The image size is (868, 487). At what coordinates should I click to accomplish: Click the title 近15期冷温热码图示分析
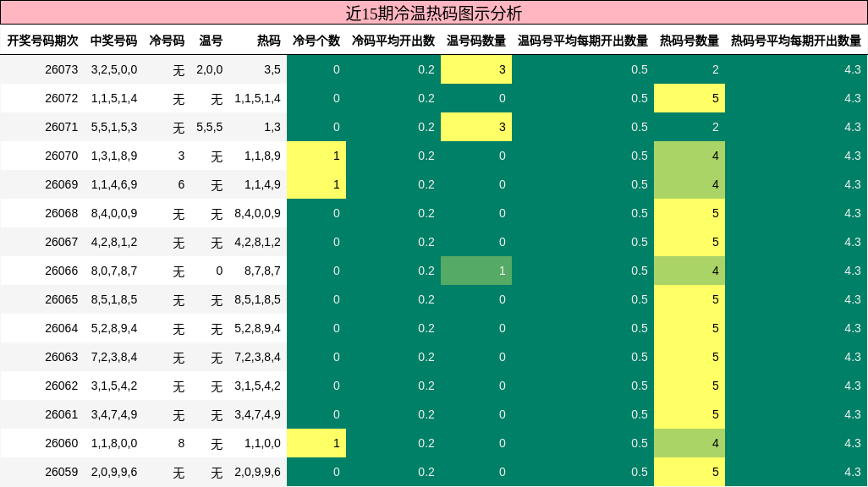tap(434, 11)
